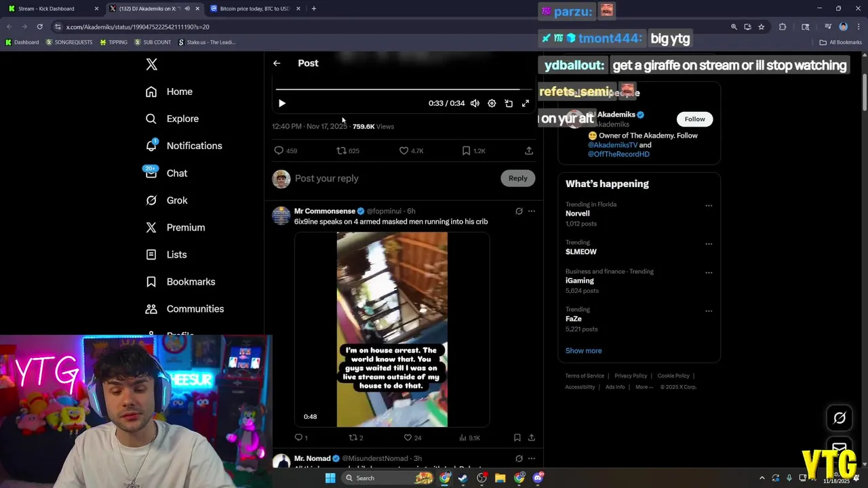Open more options for iGaming trend

pos(709,272)
